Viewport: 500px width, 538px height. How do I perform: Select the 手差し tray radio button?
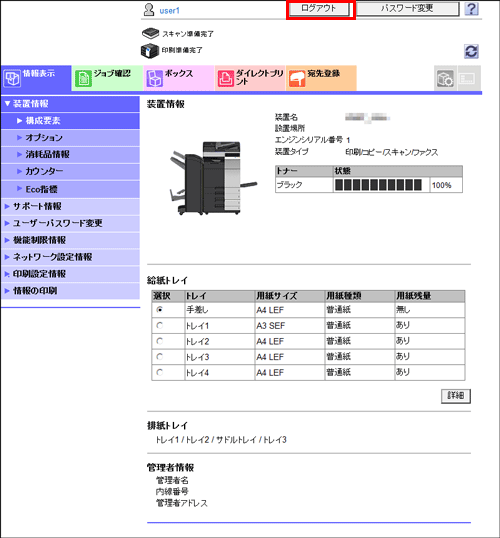(160, 309)
